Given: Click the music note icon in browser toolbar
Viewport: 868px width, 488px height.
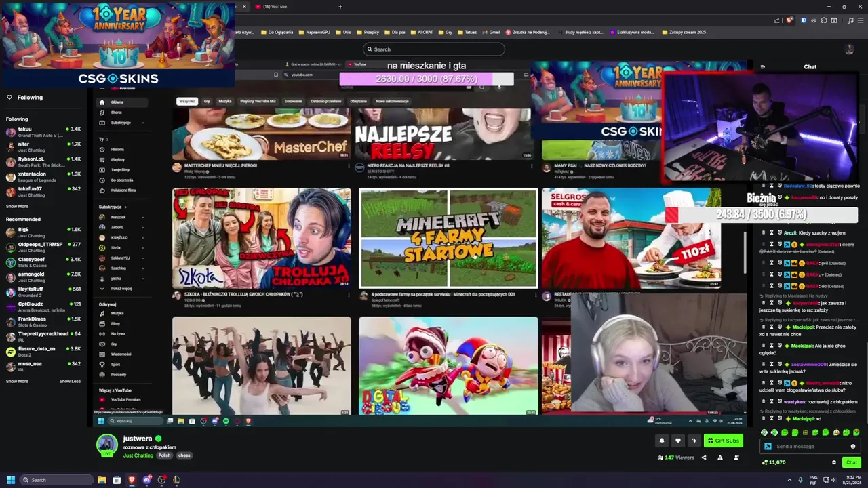Looking at the screenshot, I should (x=850, y=20).
